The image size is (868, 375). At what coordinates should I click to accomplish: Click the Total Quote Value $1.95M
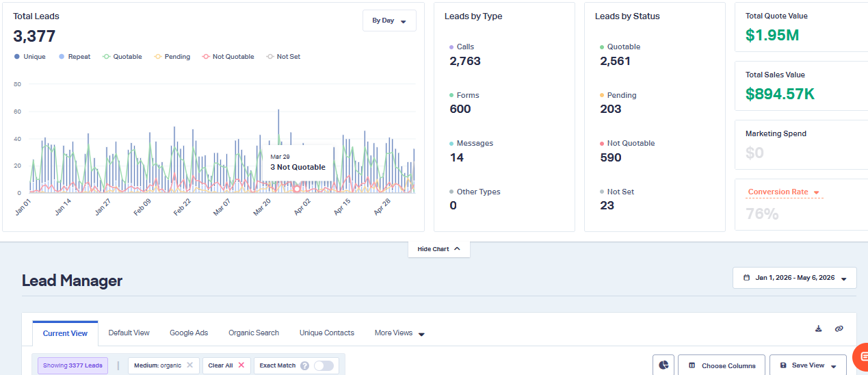click(x=772, y=35)
